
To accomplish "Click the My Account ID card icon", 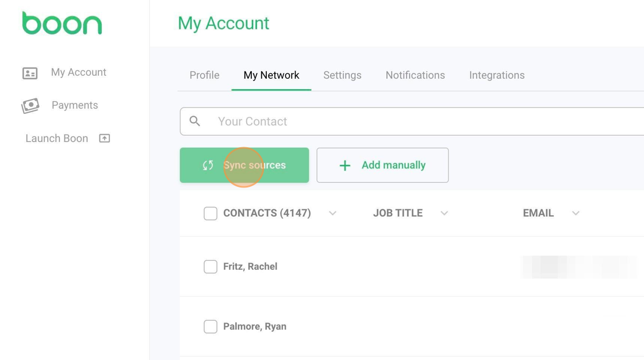I will pos(30,73).
